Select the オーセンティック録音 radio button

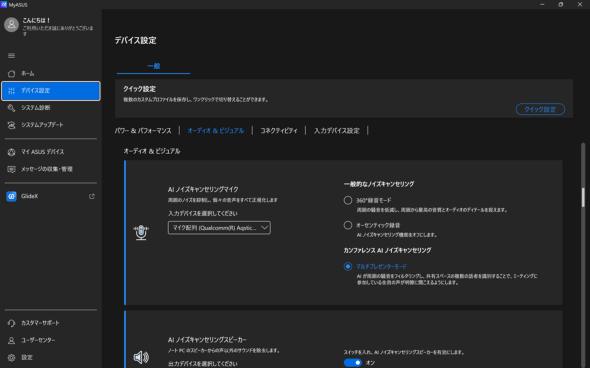(348, 225)
